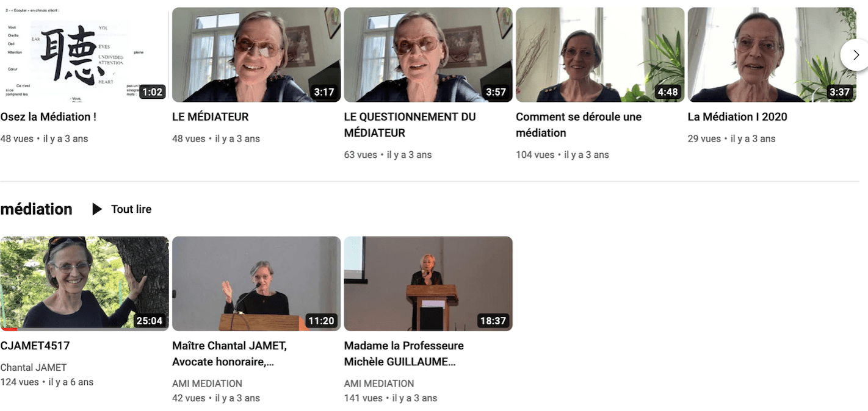Image resolution: width=868 pixels, height=411 pixels.
Task: Open the Osez la Médiation ! video thumbnail
Action: click(x=84, y=54)
